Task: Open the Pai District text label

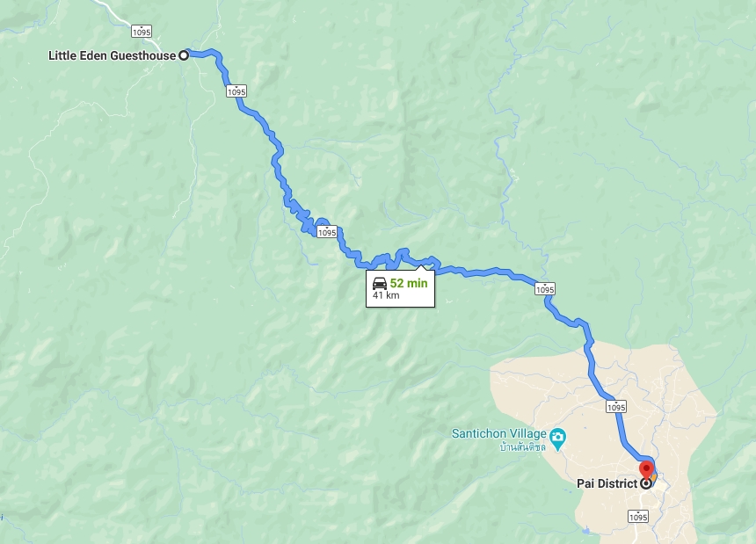Action: 607,483
